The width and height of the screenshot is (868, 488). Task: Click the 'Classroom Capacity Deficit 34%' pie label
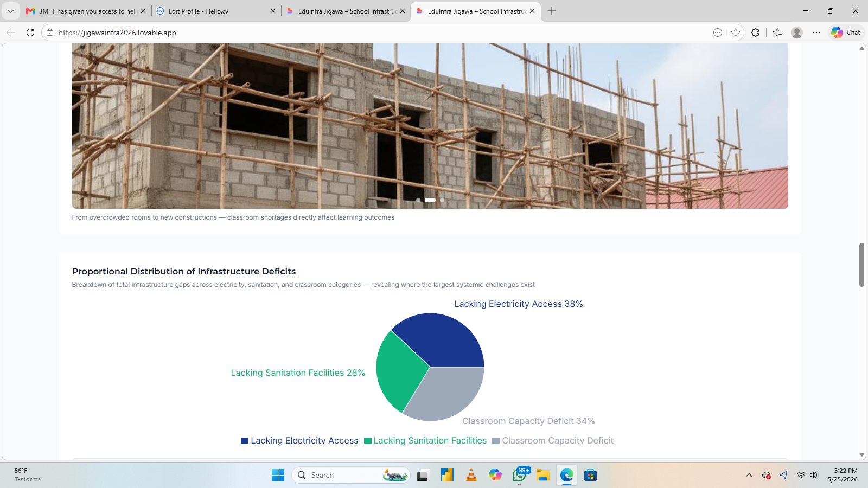point(528,421)
